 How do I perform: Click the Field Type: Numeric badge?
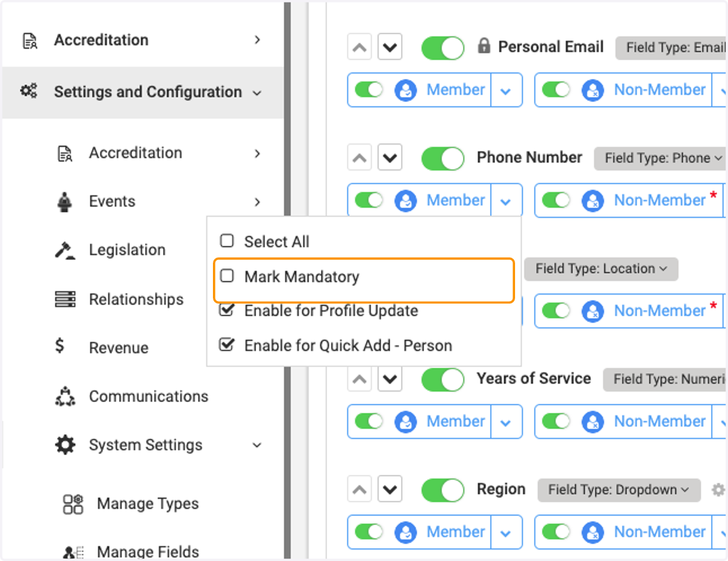point(665,379)
